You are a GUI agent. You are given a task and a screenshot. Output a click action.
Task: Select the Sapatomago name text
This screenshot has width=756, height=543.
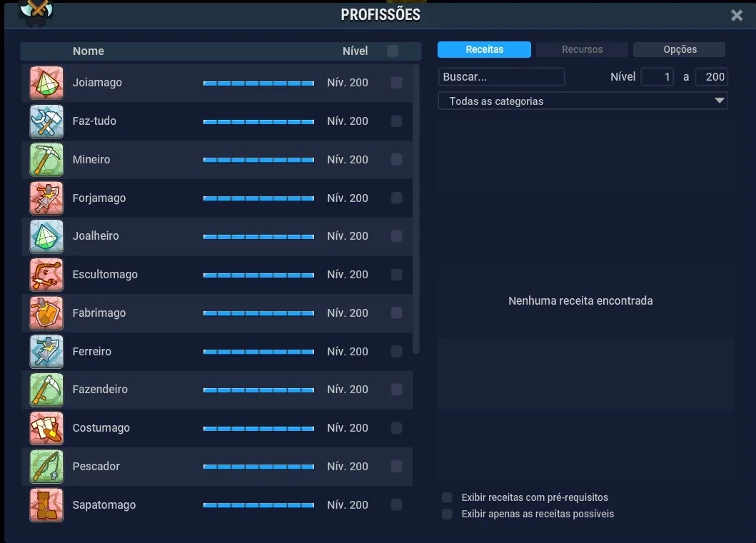(104, 505)
